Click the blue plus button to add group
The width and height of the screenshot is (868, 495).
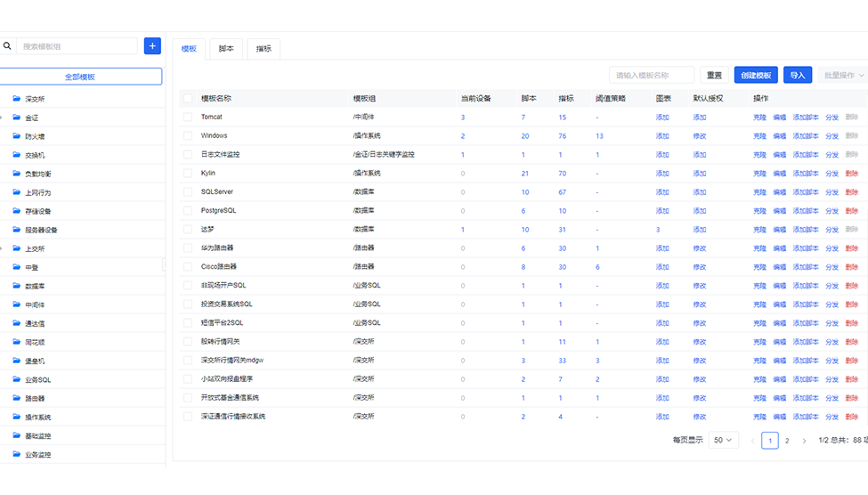152,46
